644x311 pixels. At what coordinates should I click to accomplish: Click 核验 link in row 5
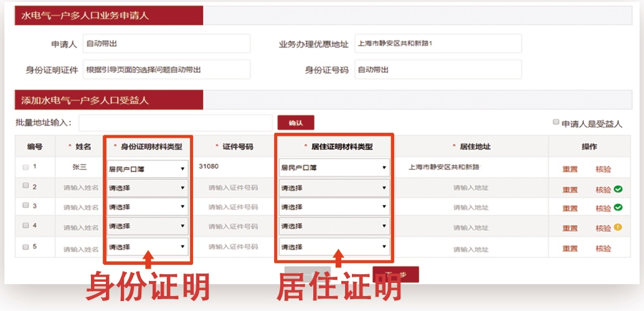(603, 249)
